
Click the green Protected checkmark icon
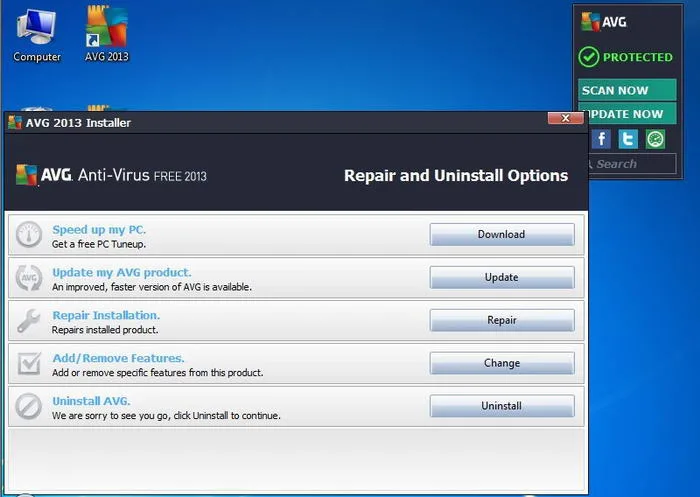tap(588, 57)
